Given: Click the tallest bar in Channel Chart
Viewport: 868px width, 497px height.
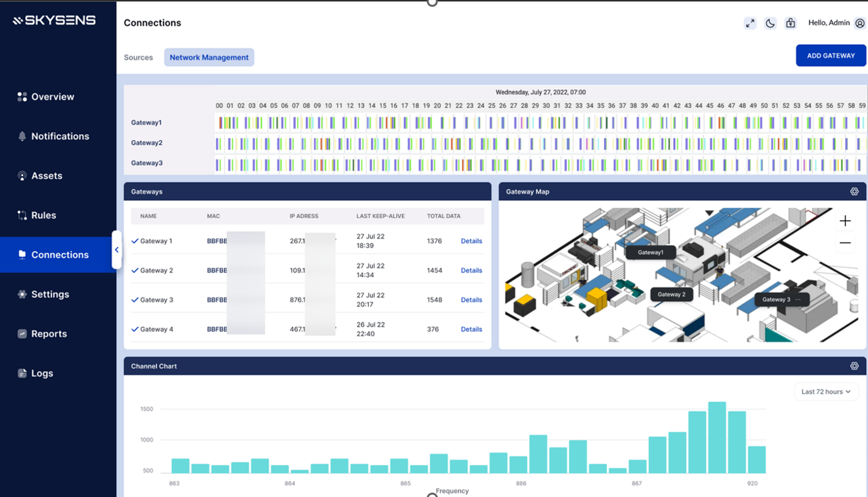Looking at the screenshot, I should [717, 438].
